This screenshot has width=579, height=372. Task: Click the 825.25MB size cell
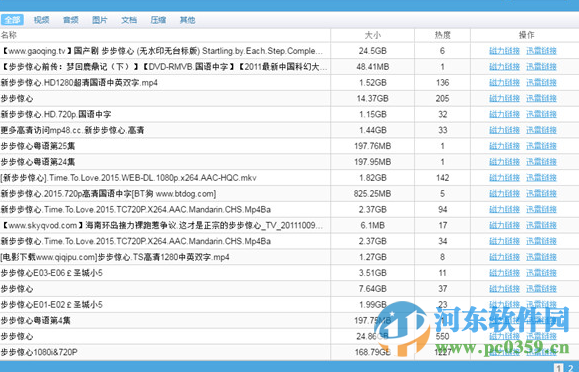pyautogui.click(x=373, y=194)
